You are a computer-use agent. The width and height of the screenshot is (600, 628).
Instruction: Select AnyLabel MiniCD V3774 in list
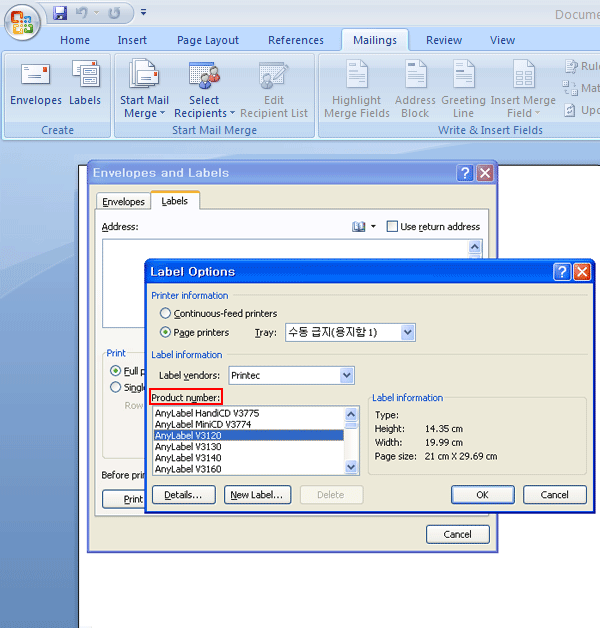tap(248, 424)
